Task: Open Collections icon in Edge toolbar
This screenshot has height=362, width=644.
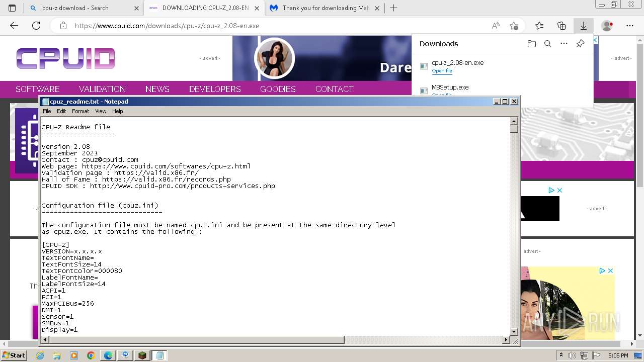Action: pos(561,26)
